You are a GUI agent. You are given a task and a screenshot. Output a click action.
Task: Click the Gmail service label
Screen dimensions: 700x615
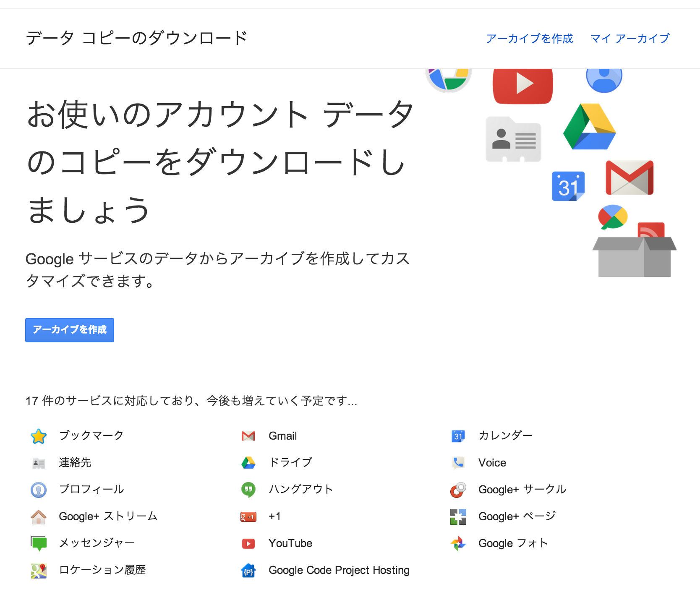tap(283, 436)
